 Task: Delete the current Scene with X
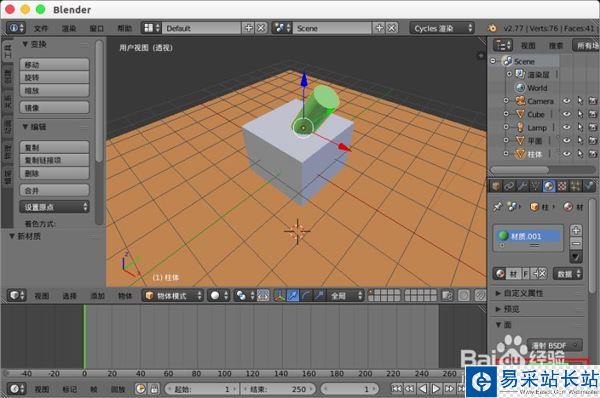(x=391, y=28)
